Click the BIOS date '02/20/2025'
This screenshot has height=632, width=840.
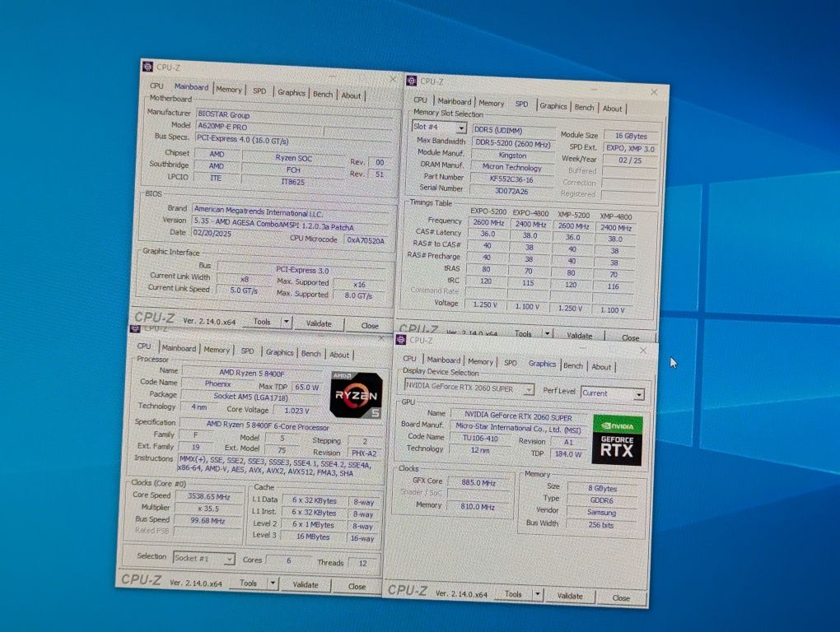coord(236,233)
